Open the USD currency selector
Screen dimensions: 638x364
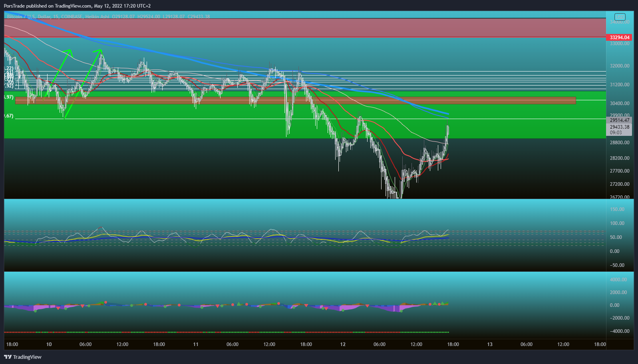pos(620,17)
